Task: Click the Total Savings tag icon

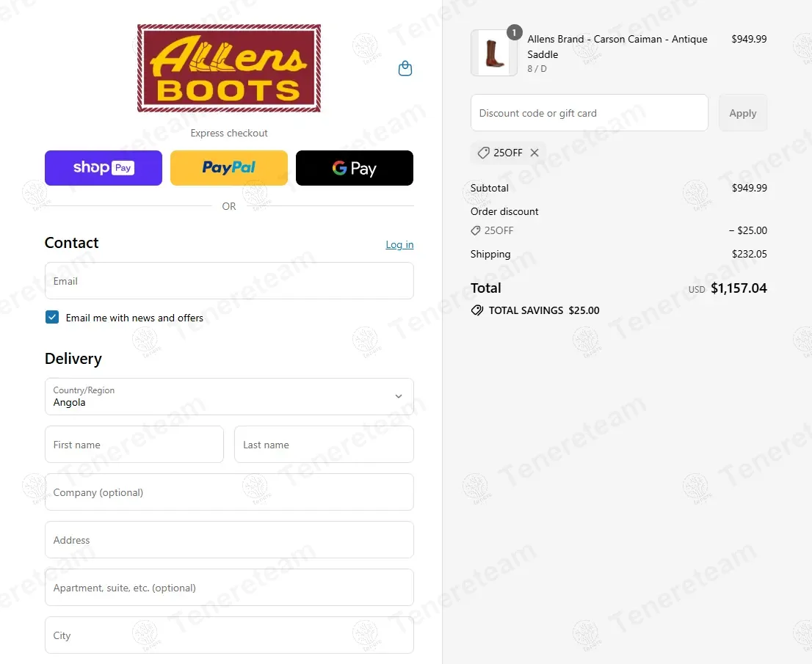Action: 477,310
